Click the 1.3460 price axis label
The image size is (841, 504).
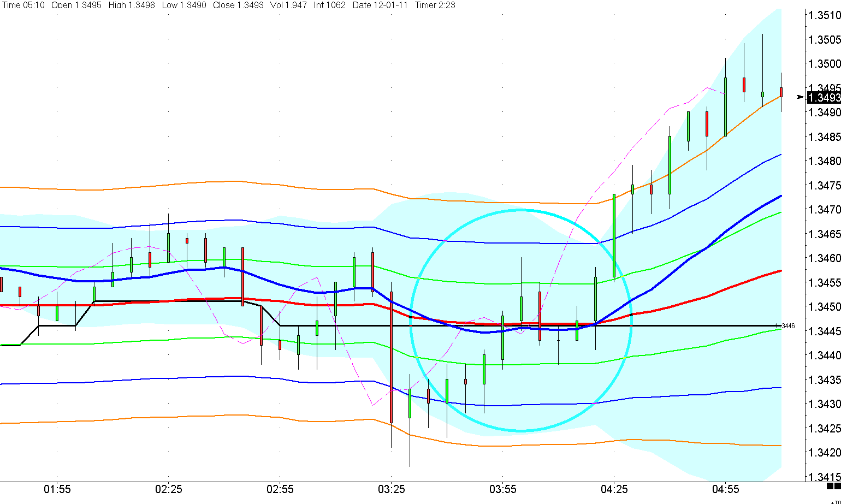pyautogui.click(x=825, y=258)
